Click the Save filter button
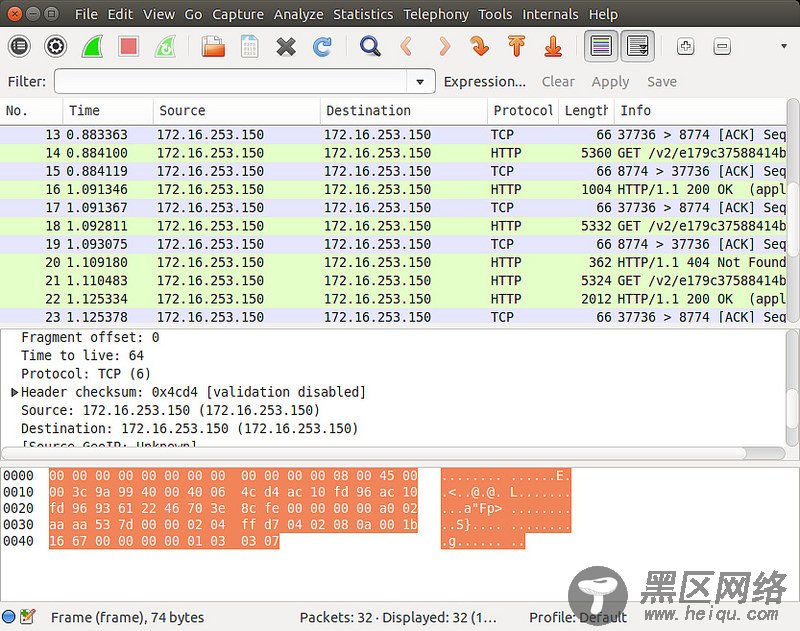 pos(662,82)
